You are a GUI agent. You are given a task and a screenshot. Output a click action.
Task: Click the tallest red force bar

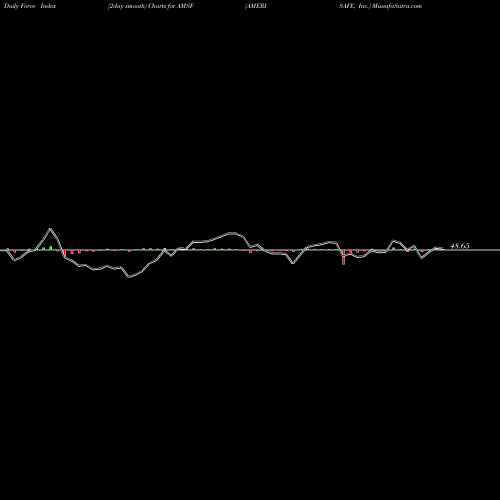[344, 257]
